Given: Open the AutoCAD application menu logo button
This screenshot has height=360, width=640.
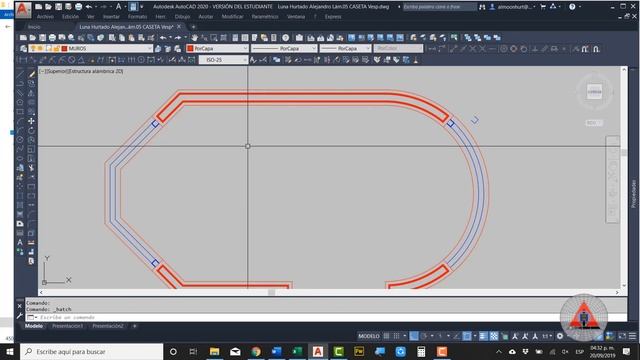Looking at the screenshot, I should [22, 9].
